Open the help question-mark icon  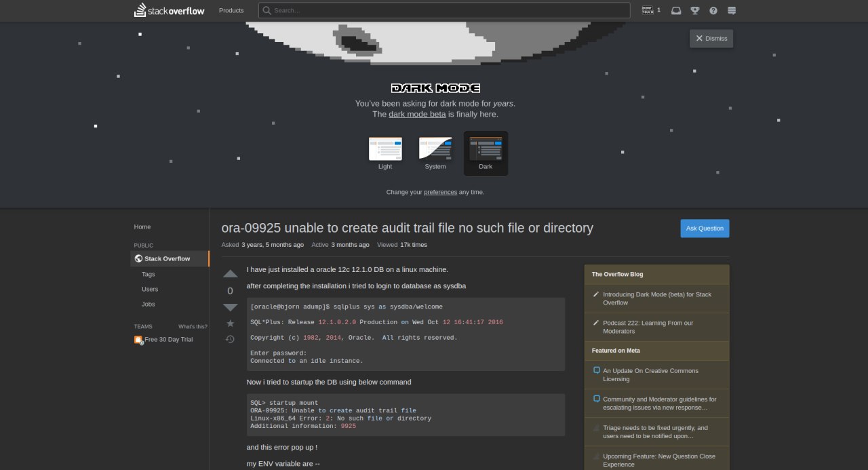tap(713, 10)
